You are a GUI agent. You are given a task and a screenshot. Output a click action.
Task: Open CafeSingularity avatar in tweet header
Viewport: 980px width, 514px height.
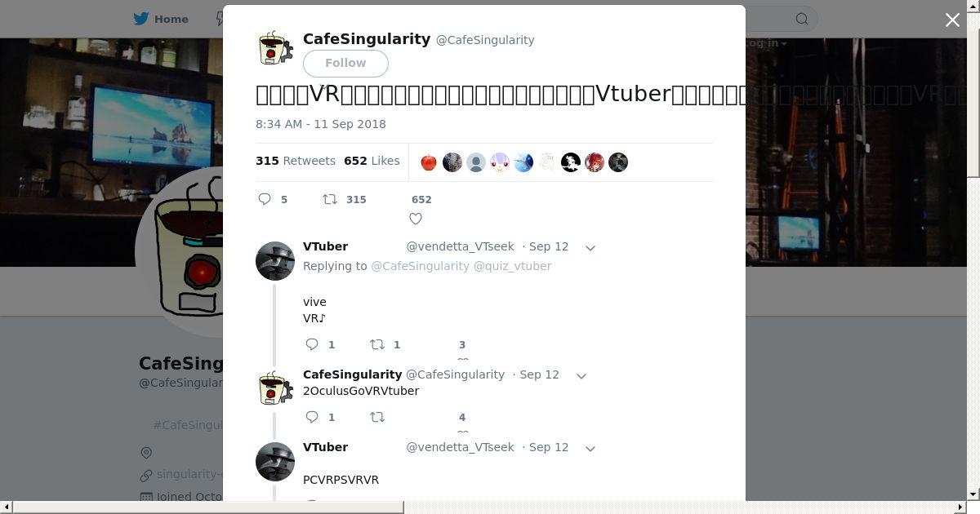tap(275, 48)
